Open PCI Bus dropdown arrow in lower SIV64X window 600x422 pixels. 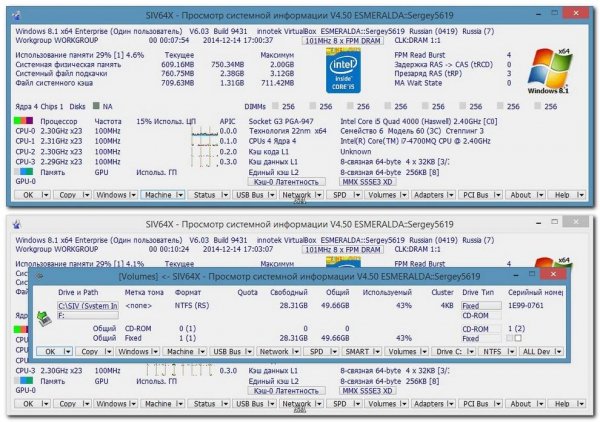pyautogui.click(x=497, y=404)
